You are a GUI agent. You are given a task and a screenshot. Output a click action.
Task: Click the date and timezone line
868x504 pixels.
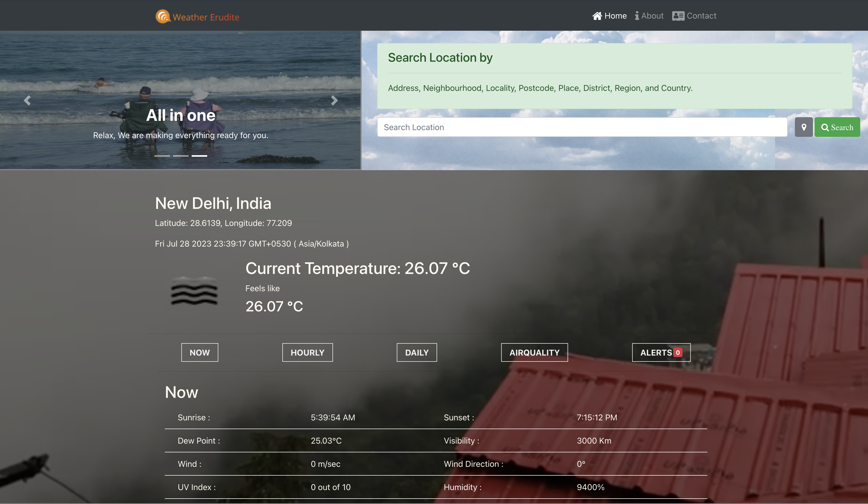[x=252, y=244]
